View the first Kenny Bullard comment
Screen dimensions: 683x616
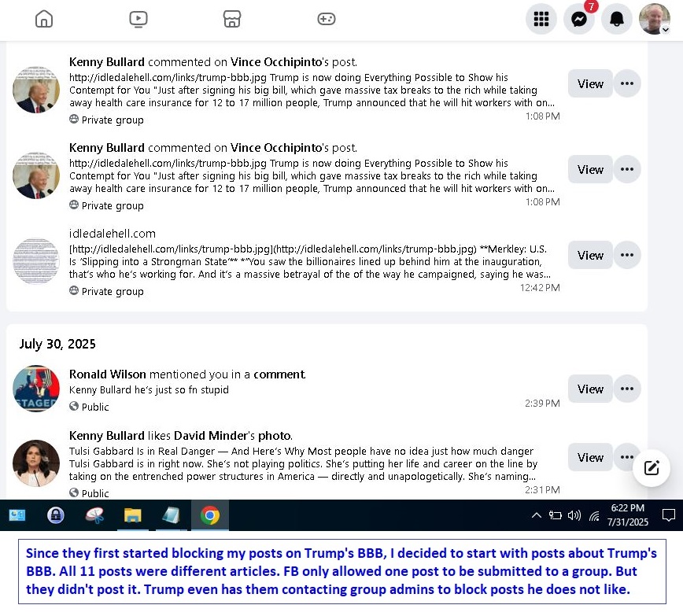[590, 83]
